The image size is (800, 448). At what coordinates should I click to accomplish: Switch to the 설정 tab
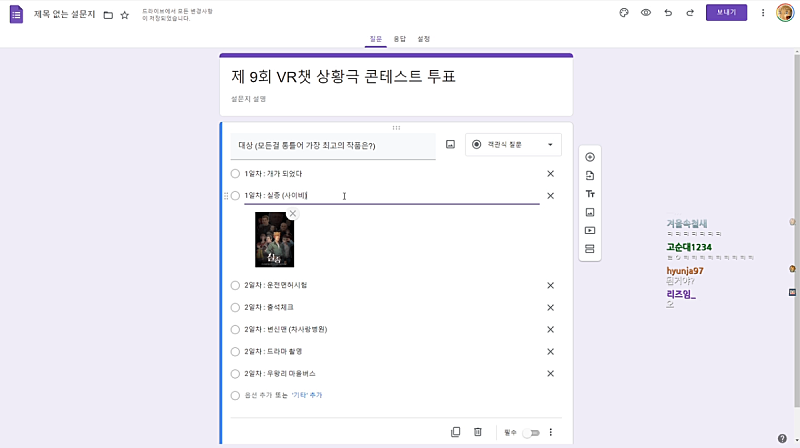tap(424, 38)
